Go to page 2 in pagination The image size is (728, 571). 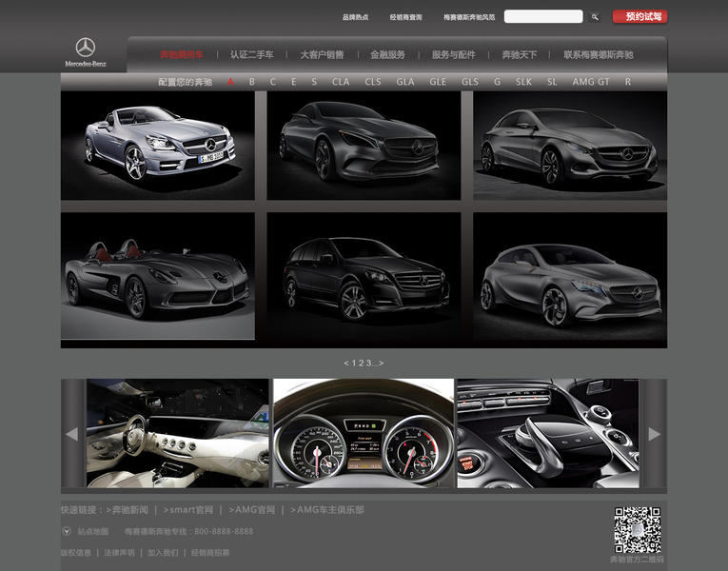coord(362,363)
